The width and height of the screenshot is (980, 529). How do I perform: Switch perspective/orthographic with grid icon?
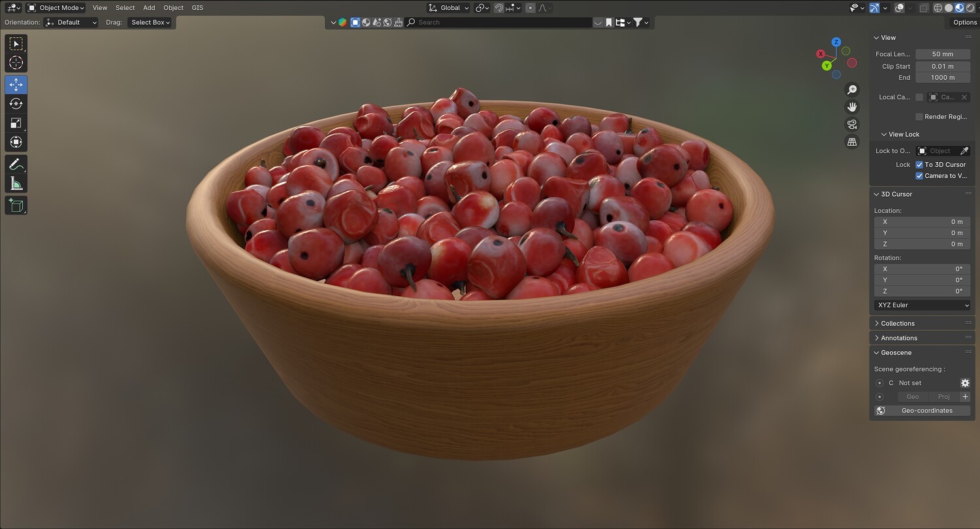point(852,142)
